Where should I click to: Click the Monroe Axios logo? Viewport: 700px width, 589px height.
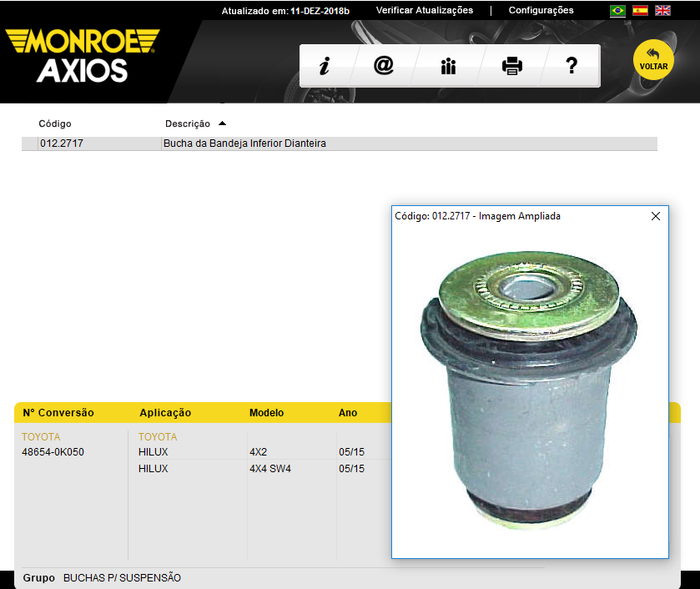click(x=82, y=55)
